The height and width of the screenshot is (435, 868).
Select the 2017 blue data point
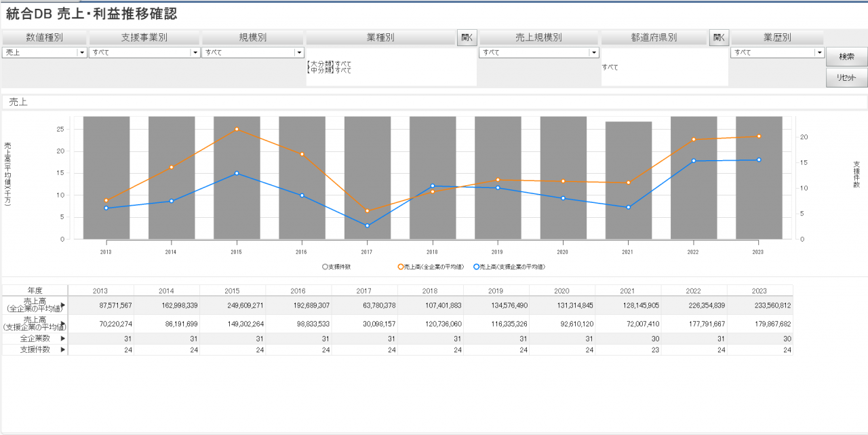coord(367,225)
